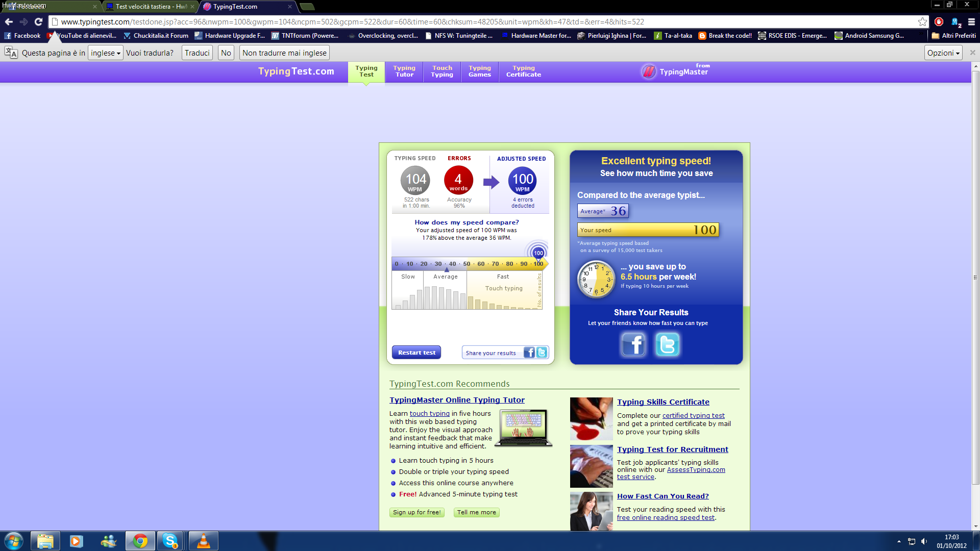980x551 pixels.
Task: Share results via small Twitter icon
Action: pos(542,353)
